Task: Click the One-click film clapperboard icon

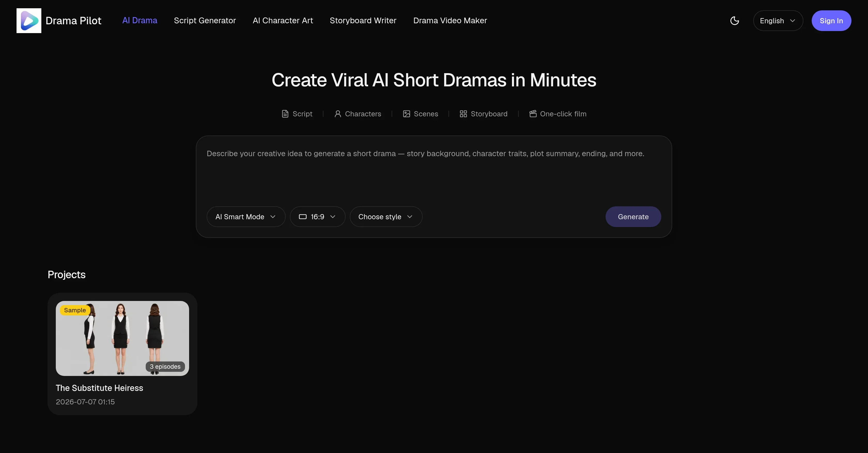Action: click(533, 114)
